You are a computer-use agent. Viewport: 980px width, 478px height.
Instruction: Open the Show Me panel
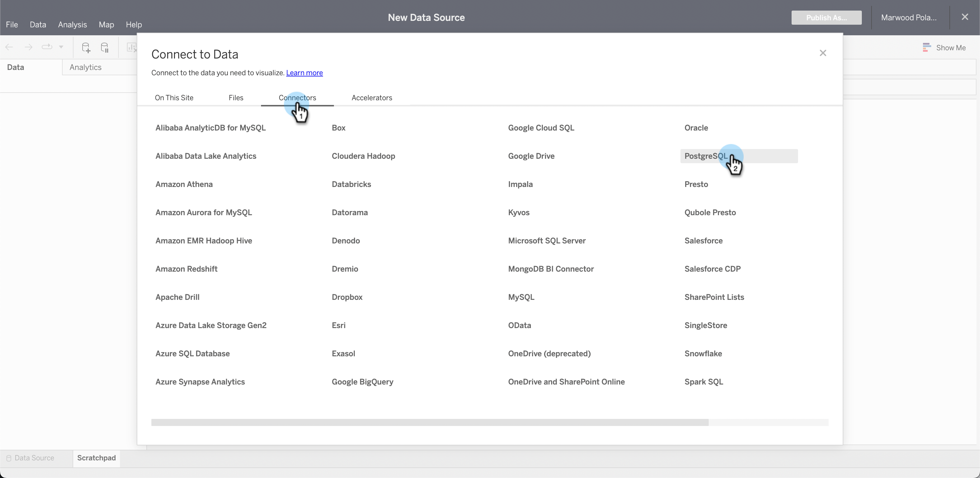coord(944,48)
